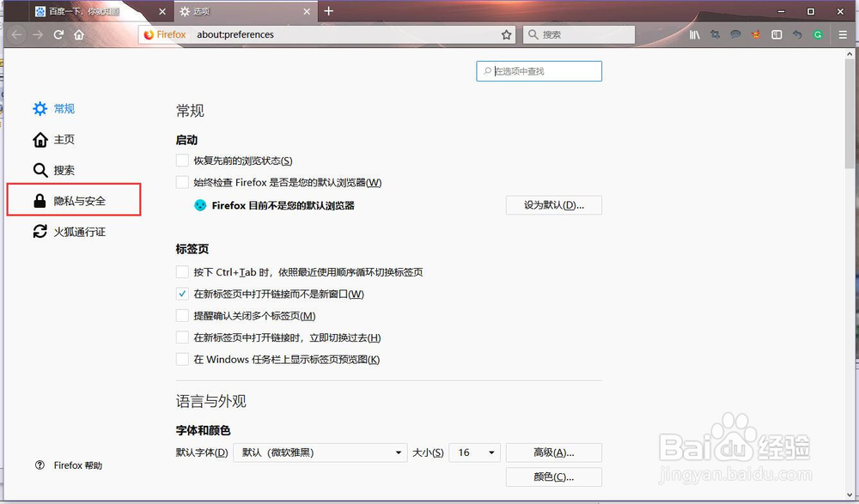This screenshot has height=504, width=859.
Task: Click the sidebar toggle icon in toolbar
Action: click(x=776, y=34)
